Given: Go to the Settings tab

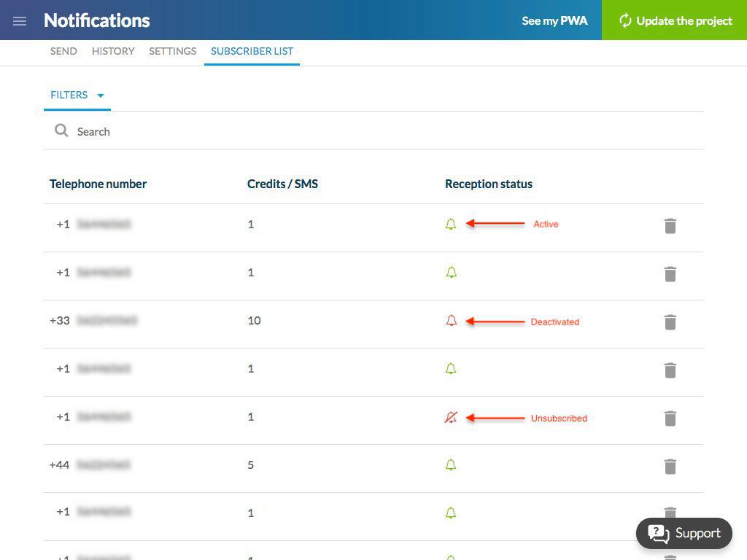Looking at the screenshot, I should pos(172,51).
